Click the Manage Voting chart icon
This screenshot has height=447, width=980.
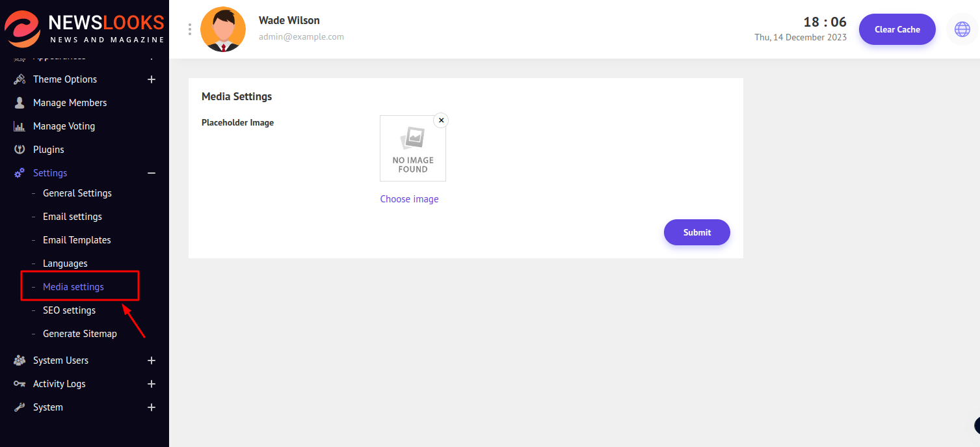coord(20,126)
